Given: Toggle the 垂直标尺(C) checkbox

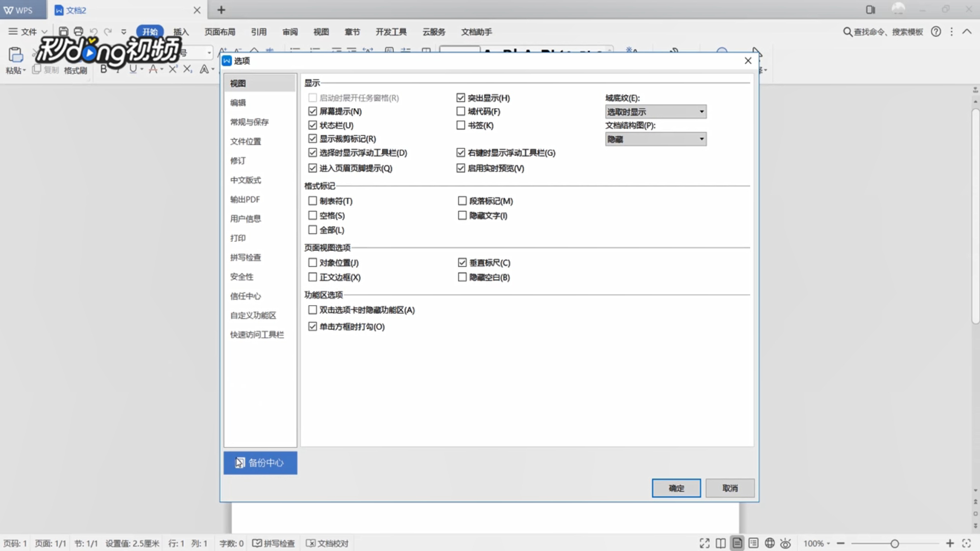Looking at the screenshot, I should pyautogui.click(x=462, y=263).
